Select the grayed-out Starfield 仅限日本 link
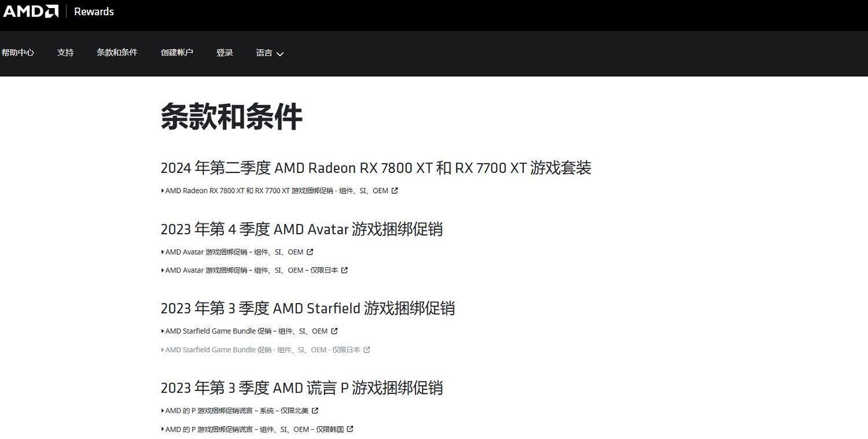Image resolution: width=868 pixels, height=439 pixels. click(263, 349)
